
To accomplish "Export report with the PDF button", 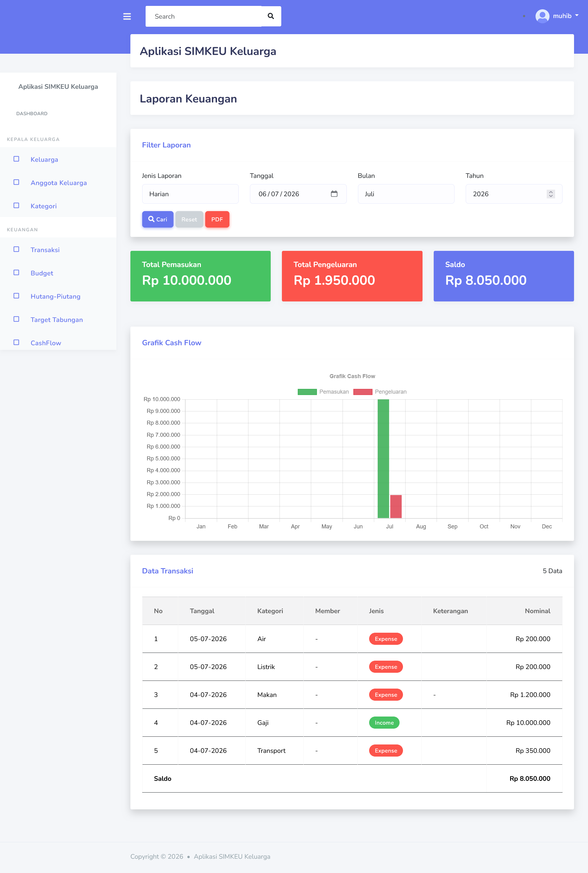I will click(217, 219).
